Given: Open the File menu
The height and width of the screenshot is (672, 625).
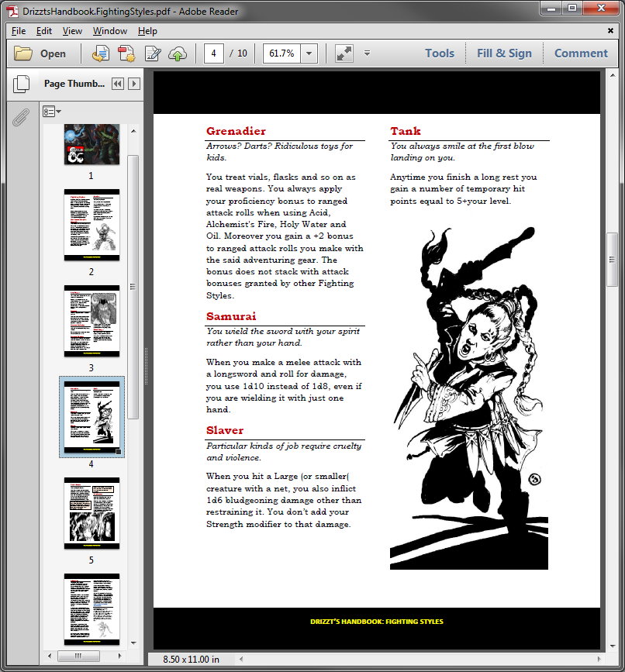Looking at the screenshot, I should pos(19,31).
